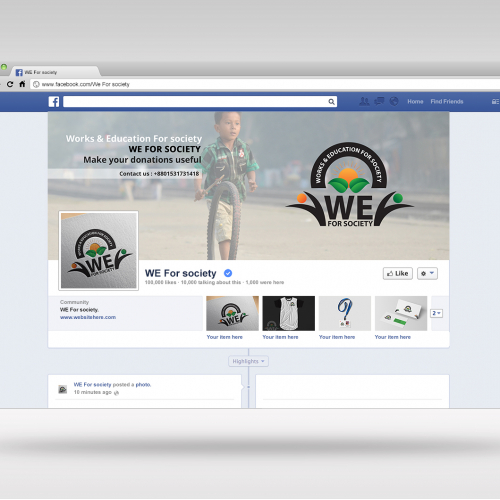500x500 pixels.
Task: Click Make your donations useful text
Action: pos(142,160)
